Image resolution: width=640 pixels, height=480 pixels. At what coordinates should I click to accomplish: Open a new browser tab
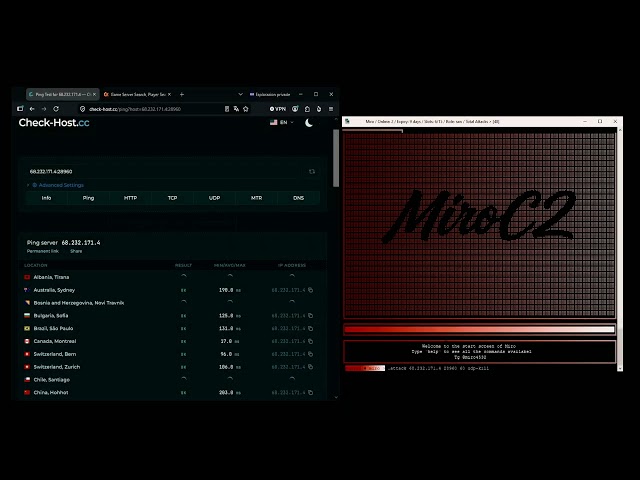click(182, 94)
